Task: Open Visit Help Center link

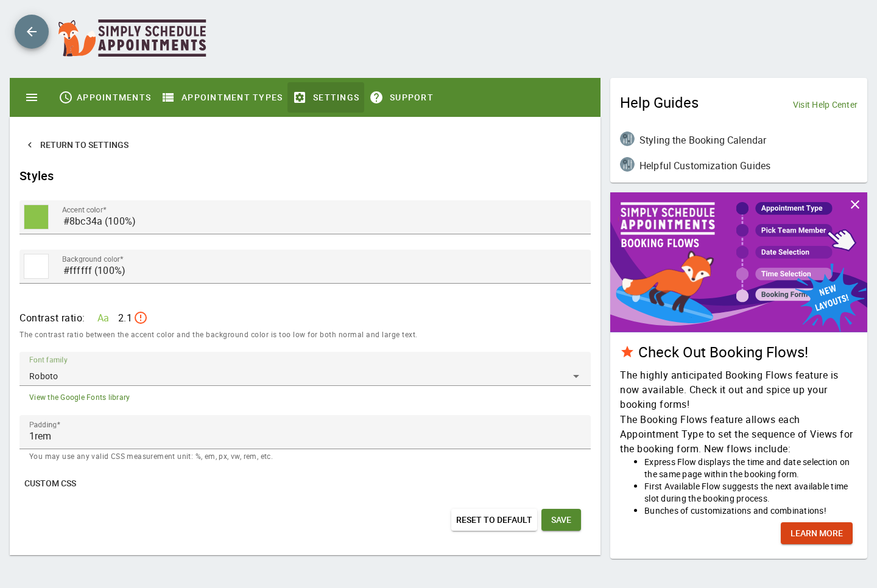Action: 825,105
